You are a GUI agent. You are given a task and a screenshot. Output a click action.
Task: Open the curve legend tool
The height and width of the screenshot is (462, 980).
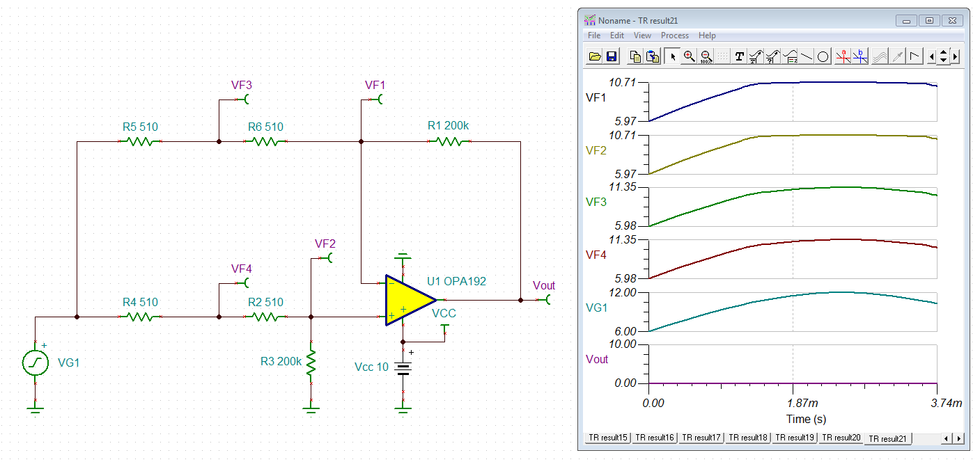click(x=788, y=56)
